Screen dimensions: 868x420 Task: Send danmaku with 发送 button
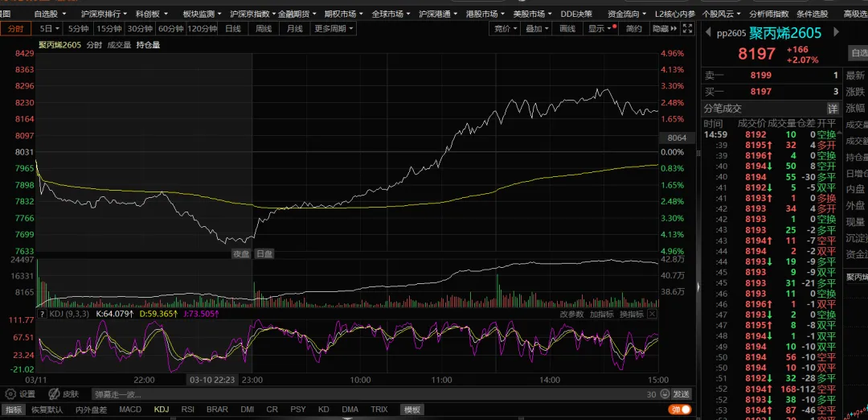click(682, 394)
